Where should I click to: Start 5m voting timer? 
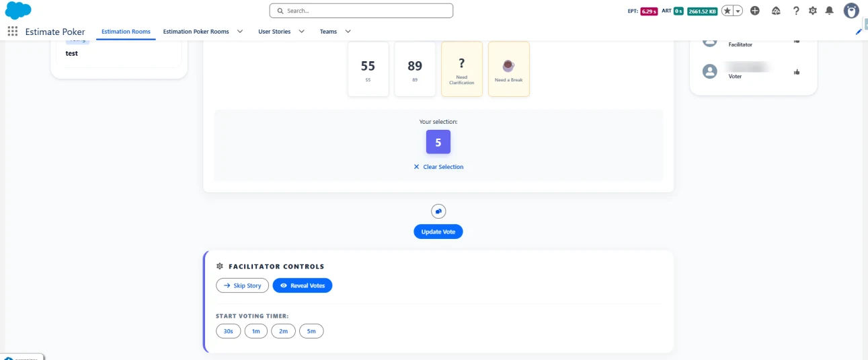coord(311,331)
